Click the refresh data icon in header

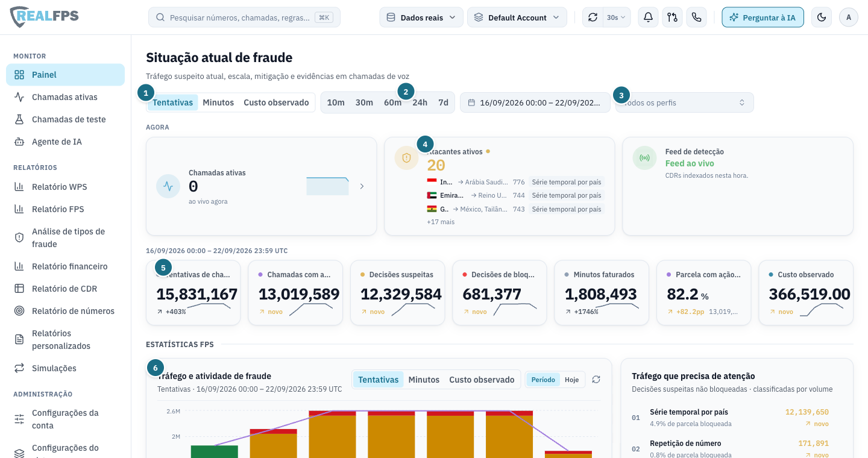[593, 17]
